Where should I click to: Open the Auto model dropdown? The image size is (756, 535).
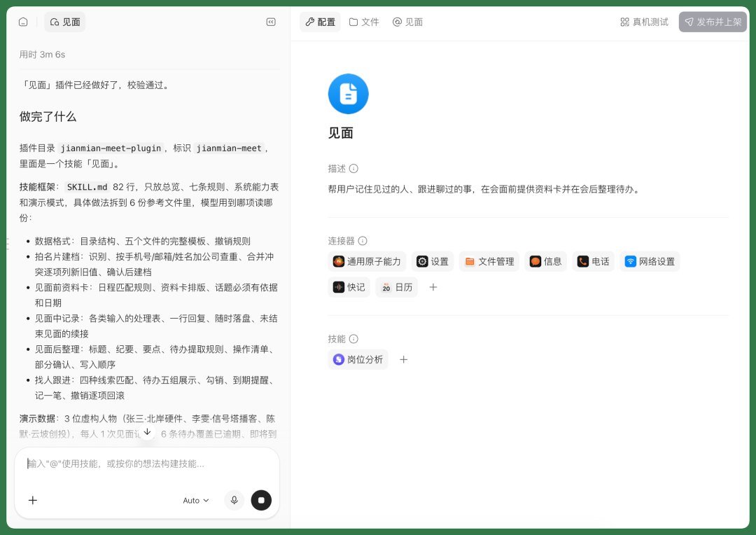coord(196,500)
